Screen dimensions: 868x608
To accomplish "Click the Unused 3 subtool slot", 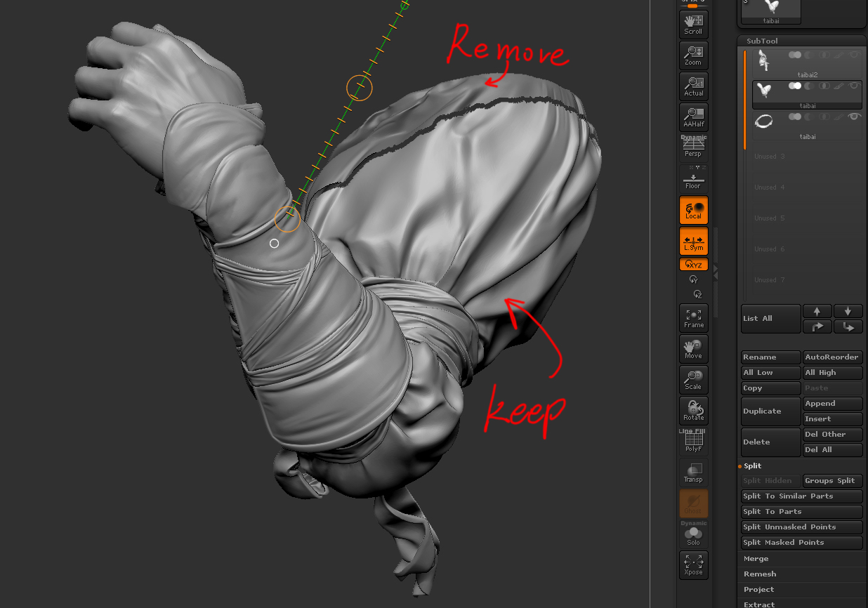I will 808,157.
